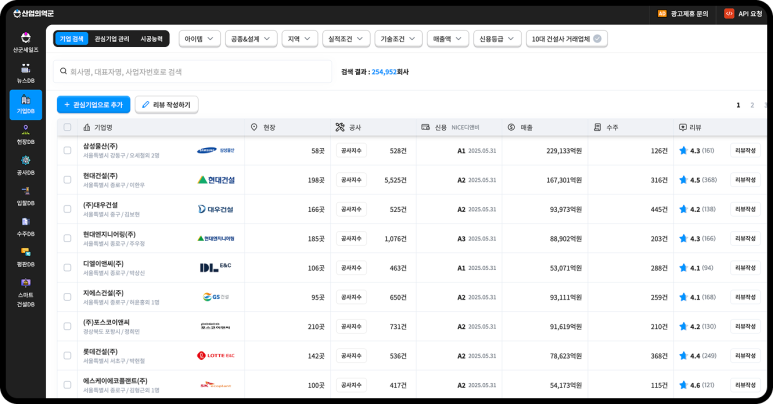Click 리뷰작성 button for 롯데건설(주)
Image resolution: width=773 pixels, height=404 pixels.
[745, 355]
